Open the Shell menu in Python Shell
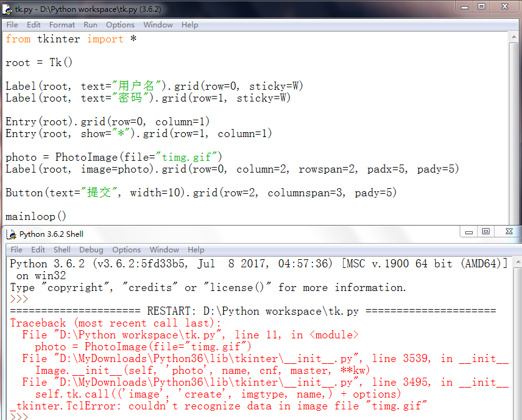Image resolution: width=522 pixels, height=420 pixels. pos(62,249)
